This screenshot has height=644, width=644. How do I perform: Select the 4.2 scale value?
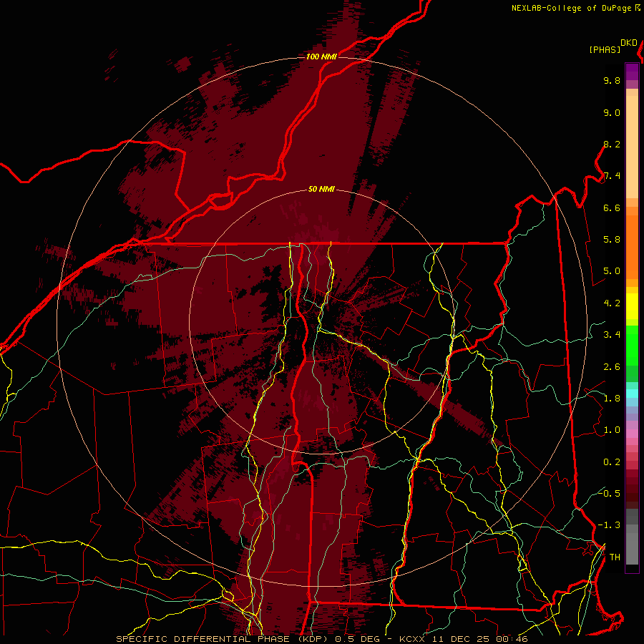pos(612,303)
